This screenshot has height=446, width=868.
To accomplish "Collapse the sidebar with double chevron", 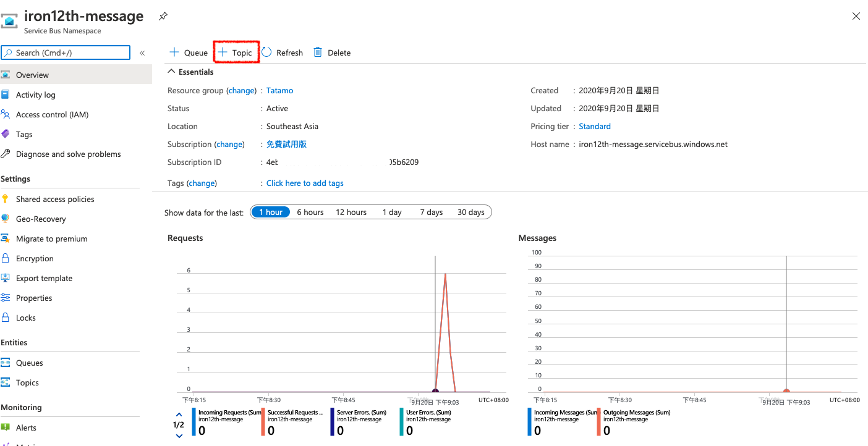I will [x=142, y=53].
